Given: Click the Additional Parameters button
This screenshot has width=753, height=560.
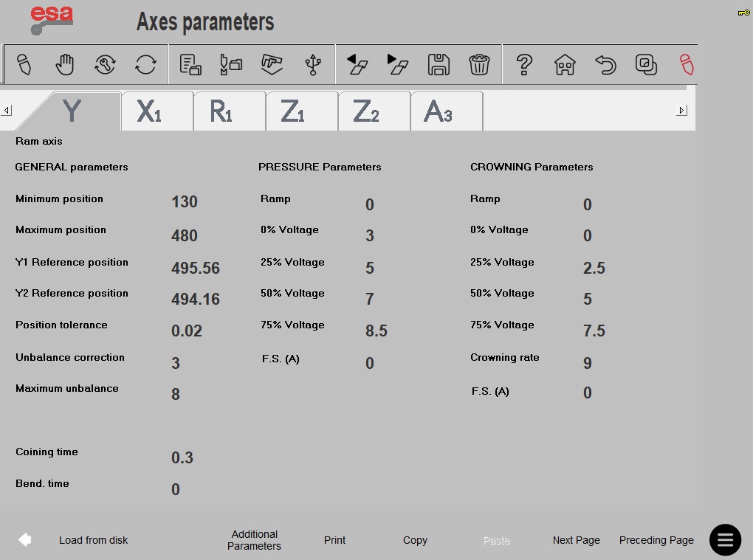Looking at the screenshot, I should coord(254,540).
